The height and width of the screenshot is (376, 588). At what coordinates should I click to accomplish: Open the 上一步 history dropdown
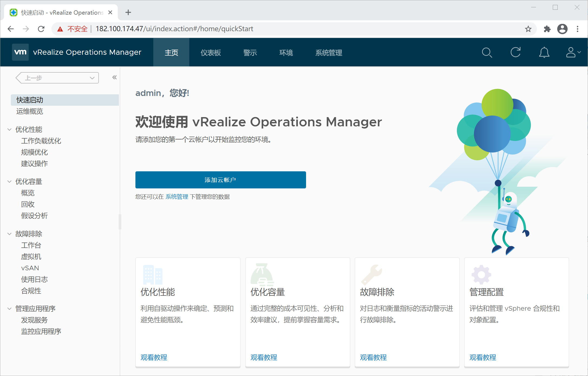pos(92,78)
